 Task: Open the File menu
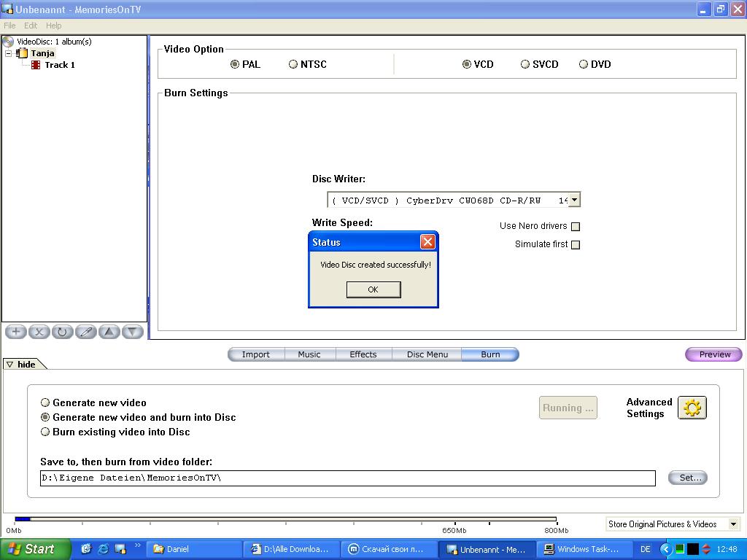click(x=9, y=26)
